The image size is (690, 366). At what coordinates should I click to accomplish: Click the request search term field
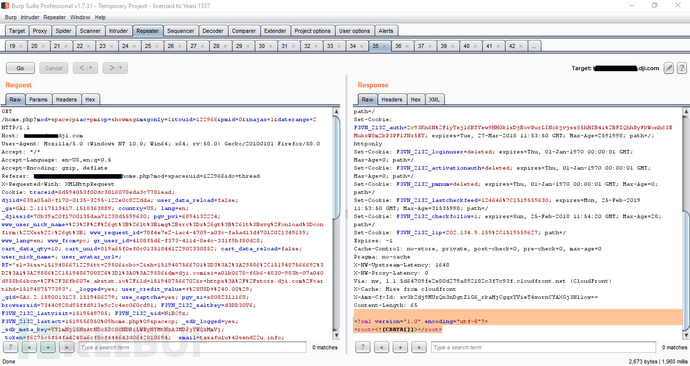click(192, 347)
